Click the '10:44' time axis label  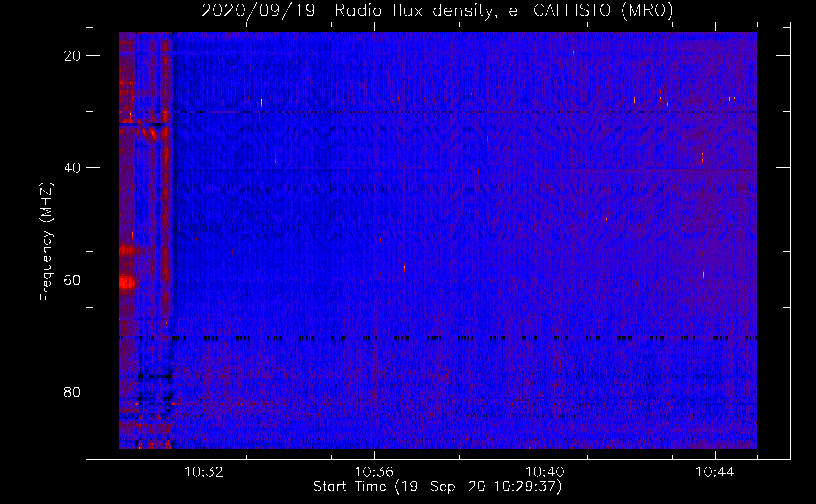(x=715, y=472)
